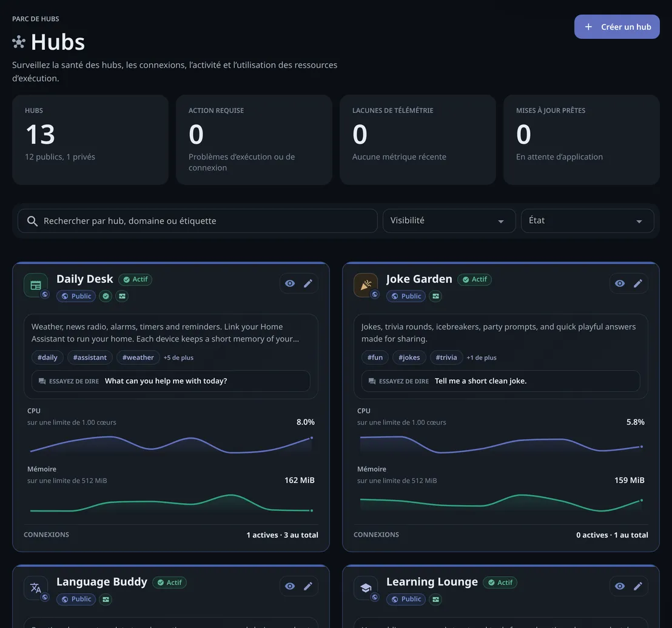Select the #trivia tag

coord(446,357)
